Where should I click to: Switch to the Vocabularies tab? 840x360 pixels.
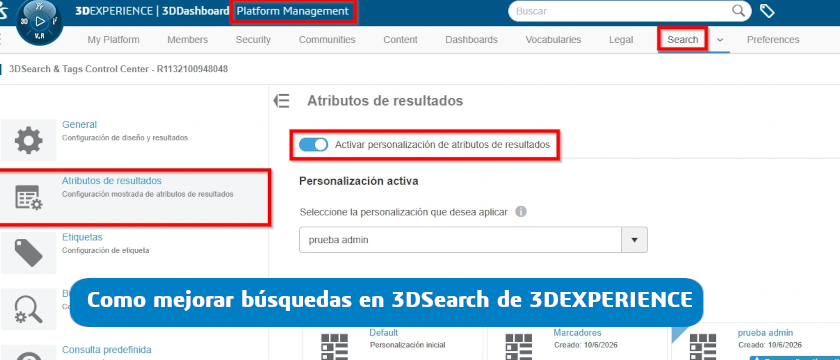pos(553,40)
